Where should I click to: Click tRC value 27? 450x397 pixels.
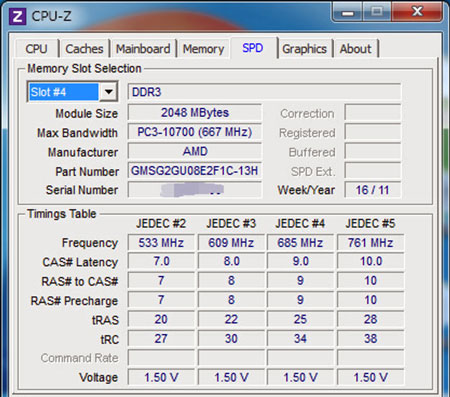click(161, 338)
